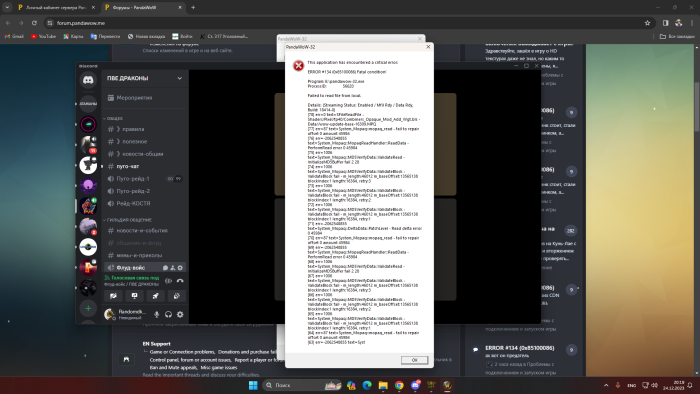Image resolution: width=700 pixels, height=394 pixels.
Task: Open the notification bell in tray
Action: pyautogui.click(x=690, y=385)
